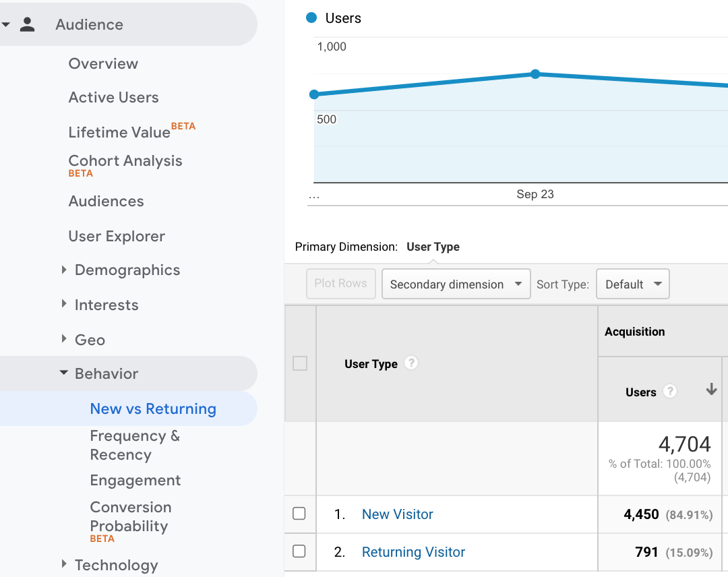Tick the Returning Visitor row checkbox

299,551
